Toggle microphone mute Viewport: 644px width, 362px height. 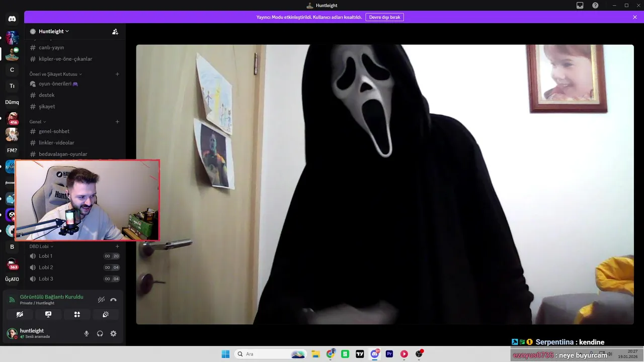[x=87, y=333]
